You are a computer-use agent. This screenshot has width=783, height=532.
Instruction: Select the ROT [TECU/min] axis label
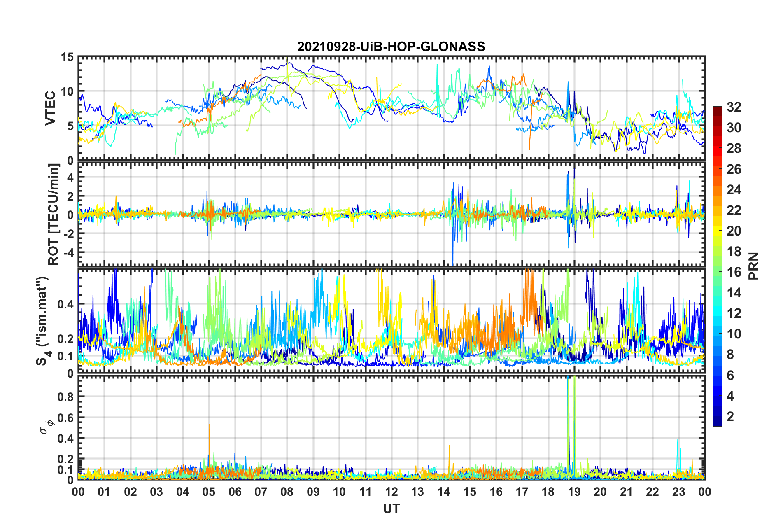click(54, 214)
